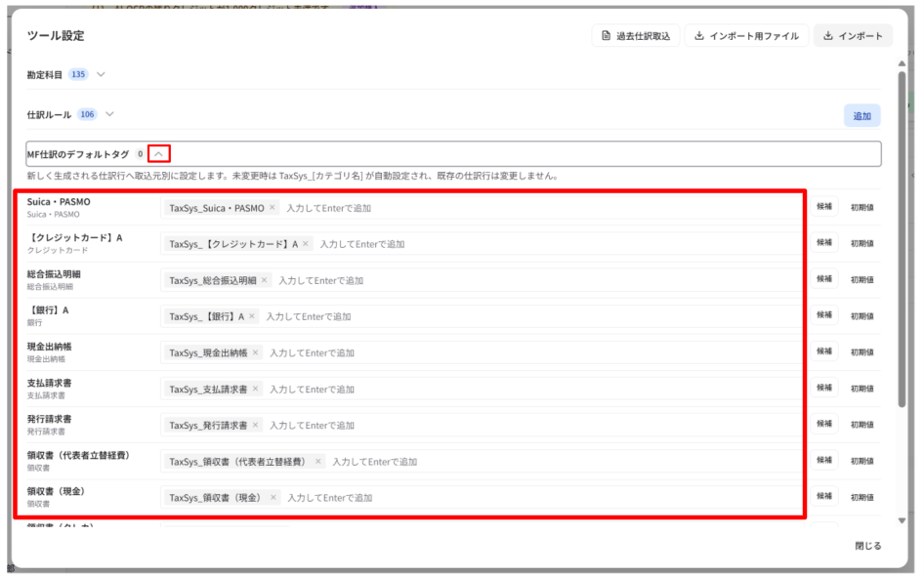924x577 pixels.
Task: Remove the TaxSys_【クレジットカード】A tag via x
Action: tap(306, 244)
